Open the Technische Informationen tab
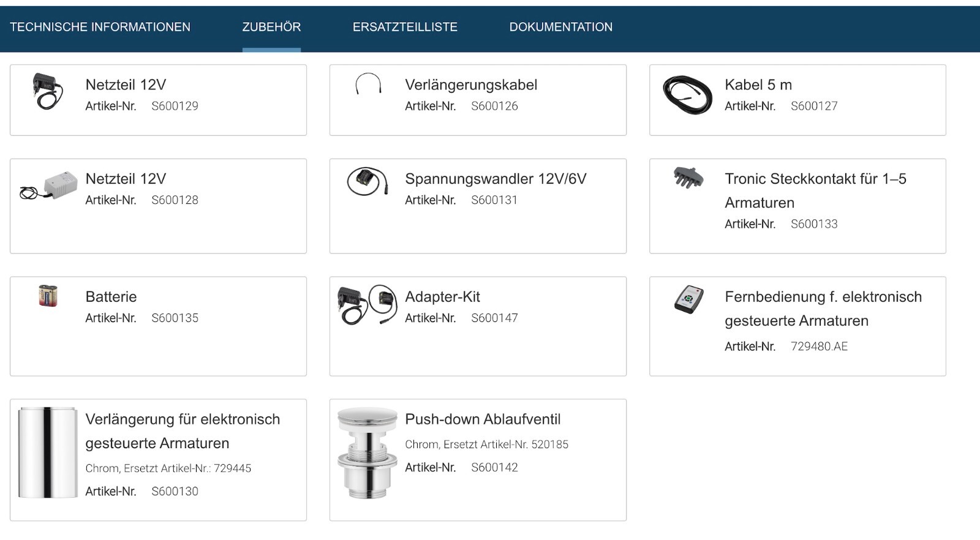Screen dimensions: 980x540 (100, 27)
